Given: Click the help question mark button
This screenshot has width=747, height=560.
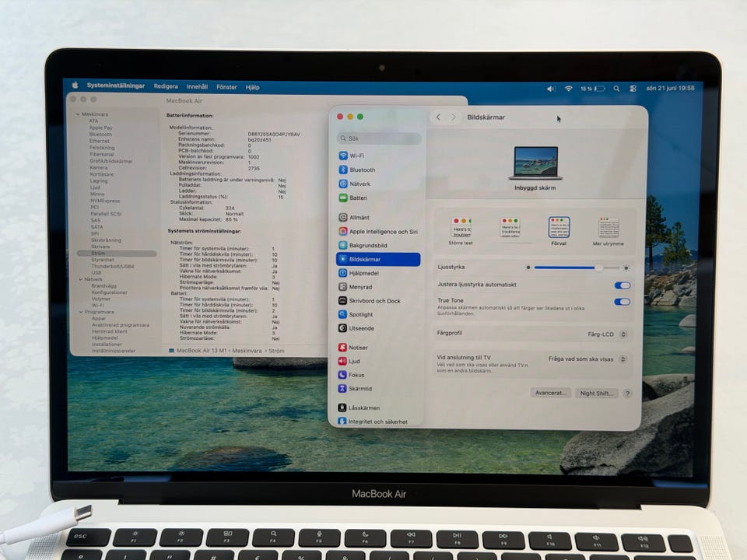Looking at the screenshot, I should tap(627, 394).
